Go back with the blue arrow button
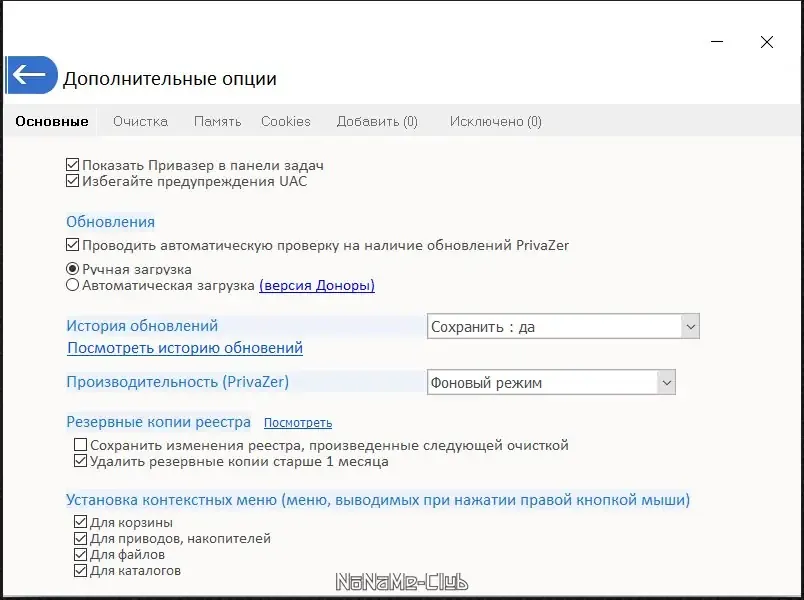 click(x=31, y=75)
